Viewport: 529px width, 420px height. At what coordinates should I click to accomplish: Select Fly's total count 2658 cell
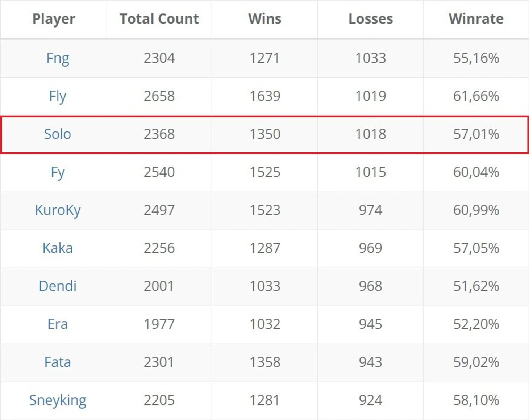[159, 96]
